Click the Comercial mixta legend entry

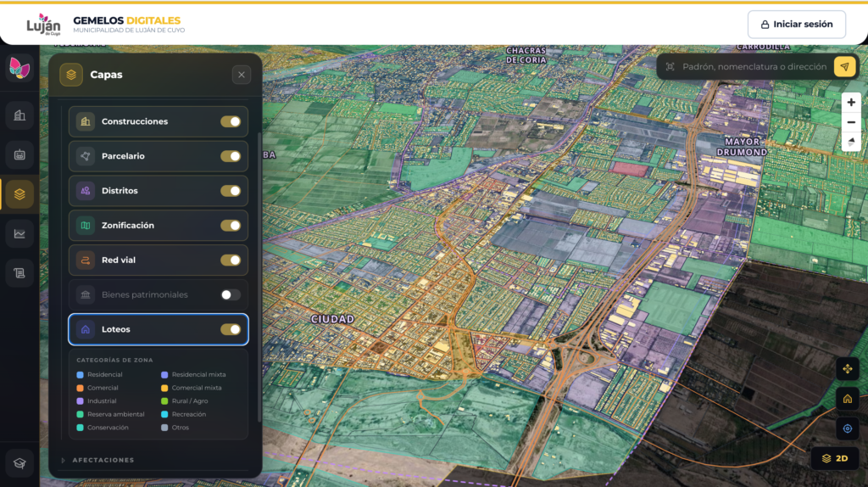(x=192, y=388)
